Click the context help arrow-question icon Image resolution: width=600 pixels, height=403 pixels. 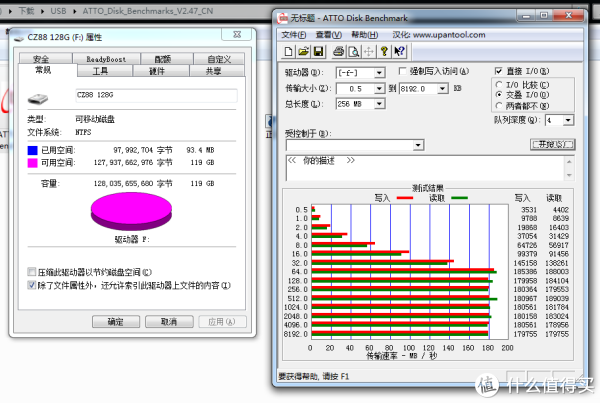[x=399, y=52]
